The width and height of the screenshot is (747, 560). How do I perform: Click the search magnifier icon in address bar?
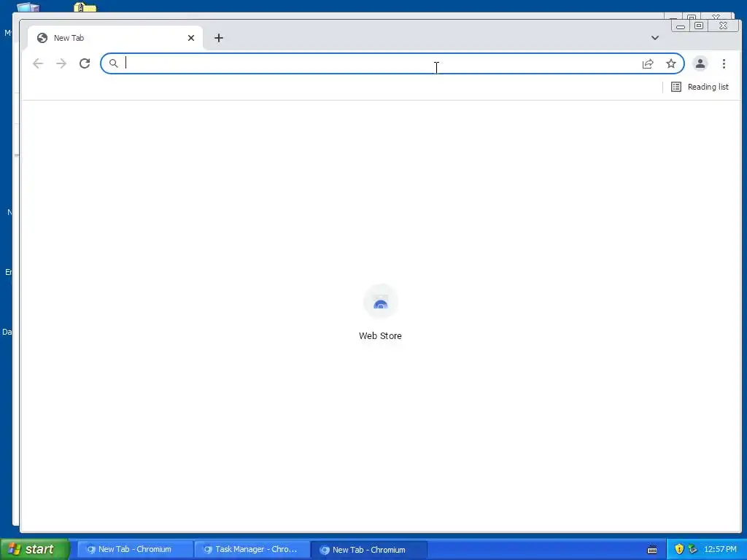(113, 63)
